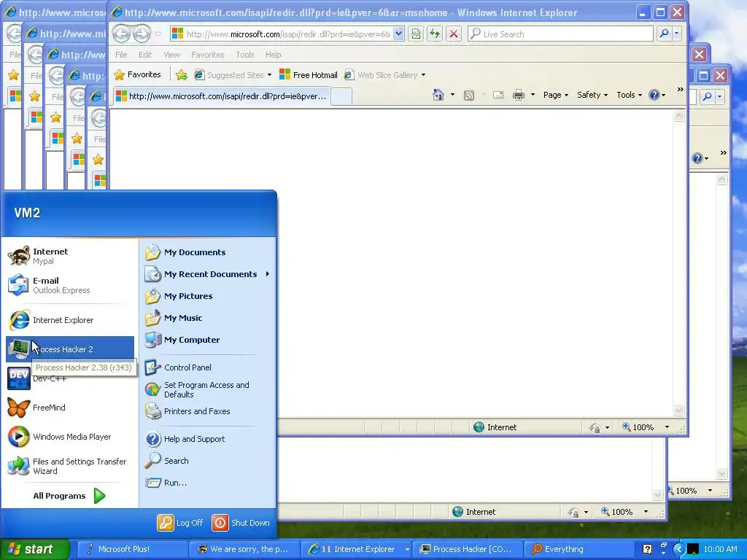Open IE View menu

171,55
